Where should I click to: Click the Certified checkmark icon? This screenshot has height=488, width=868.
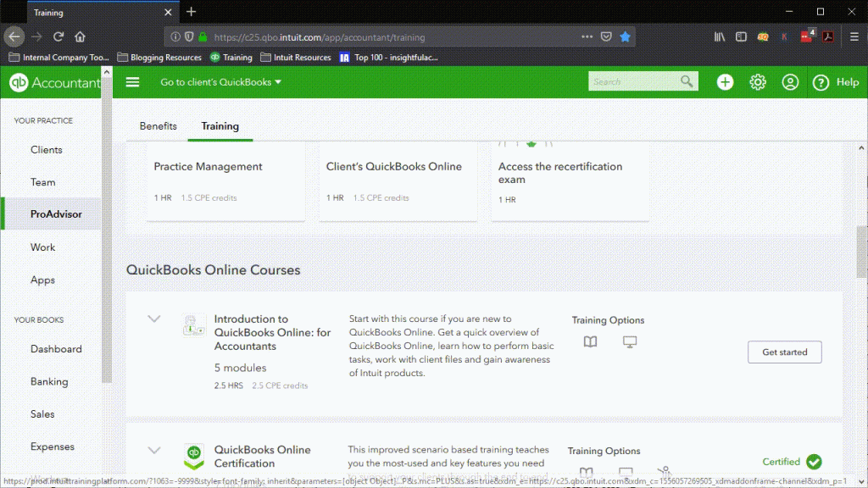point(814,462)
